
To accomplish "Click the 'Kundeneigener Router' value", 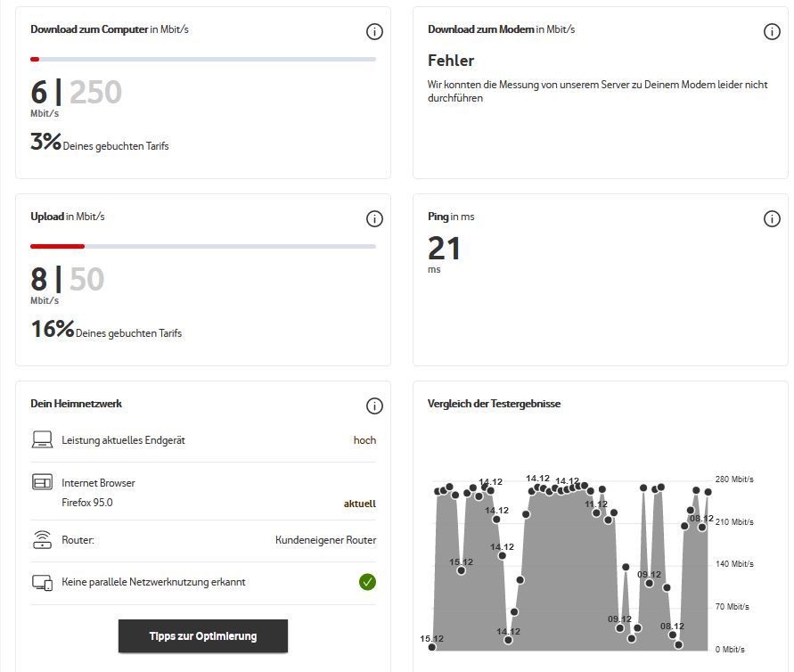I will point(325,540).
